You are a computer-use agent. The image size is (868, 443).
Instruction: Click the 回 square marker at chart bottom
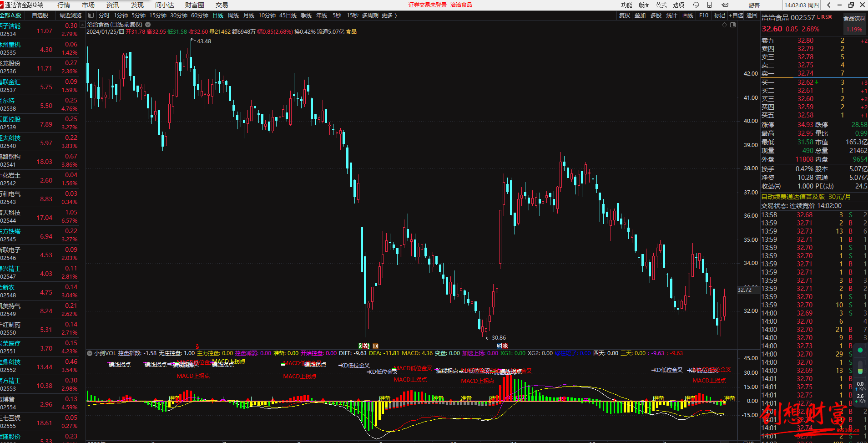tap(375, 346)
